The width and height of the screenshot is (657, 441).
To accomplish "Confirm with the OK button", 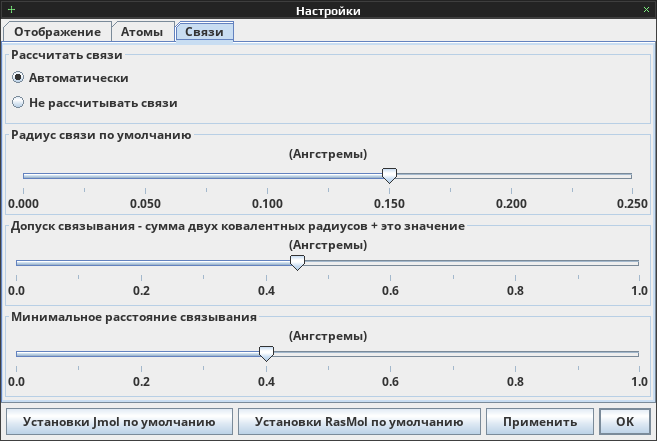I will point(625,421).
